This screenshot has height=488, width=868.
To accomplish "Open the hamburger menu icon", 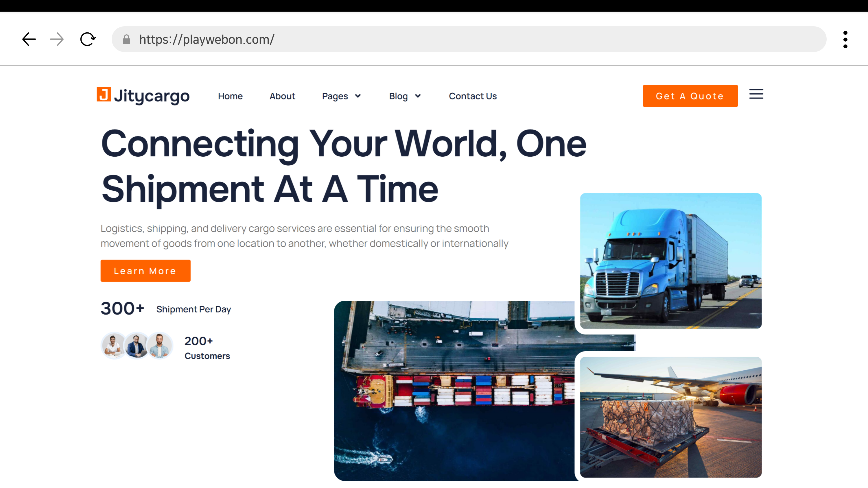I will pyautogui.click(x=756, y=94).
